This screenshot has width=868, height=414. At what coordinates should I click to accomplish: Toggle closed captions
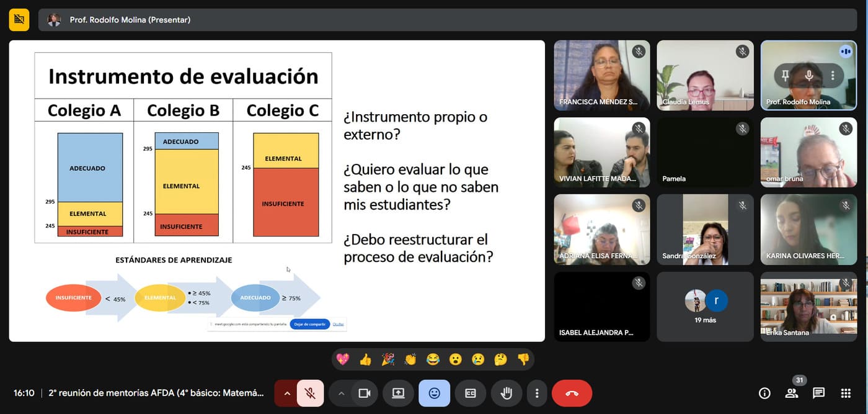tap(471, 394)
